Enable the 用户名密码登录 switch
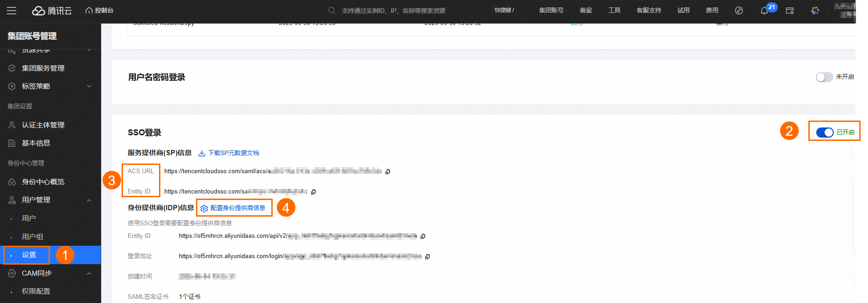 pos(824,77)
